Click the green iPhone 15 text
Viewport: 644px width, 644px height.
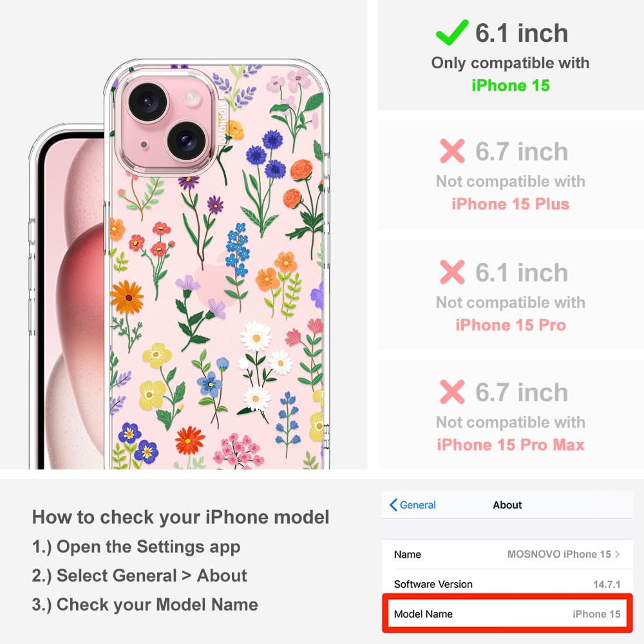click(x=511, y=86)
